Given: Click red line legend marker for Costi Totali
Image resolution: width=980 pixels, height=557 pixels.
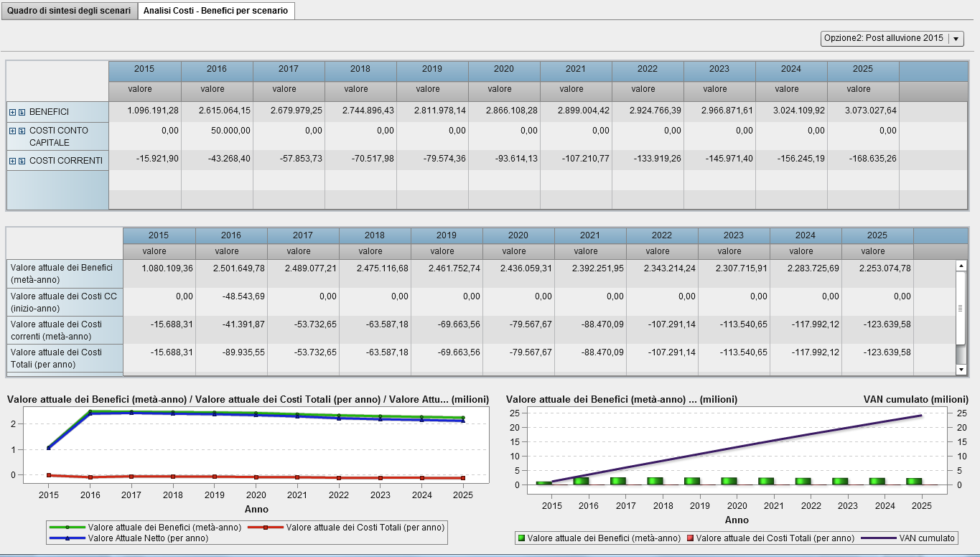Looking at the screenshot, I should coord(265,527).
